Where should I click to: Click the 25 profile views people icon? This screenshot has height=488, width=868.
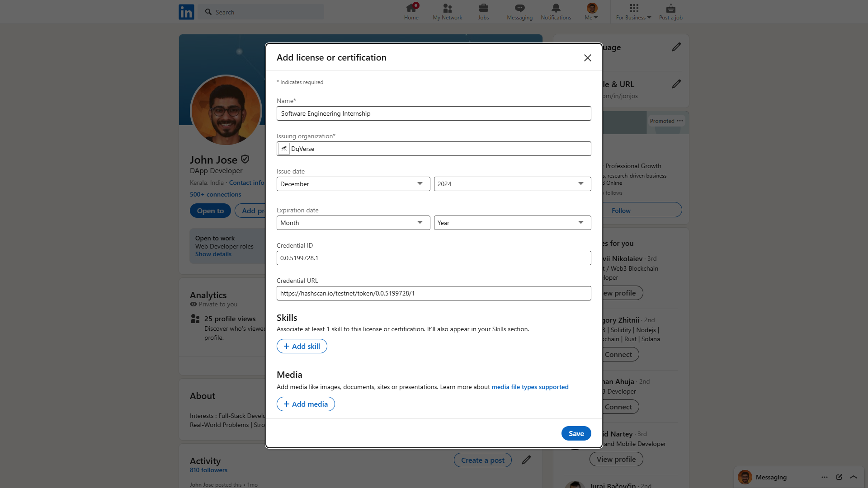[x=195, y=319]
